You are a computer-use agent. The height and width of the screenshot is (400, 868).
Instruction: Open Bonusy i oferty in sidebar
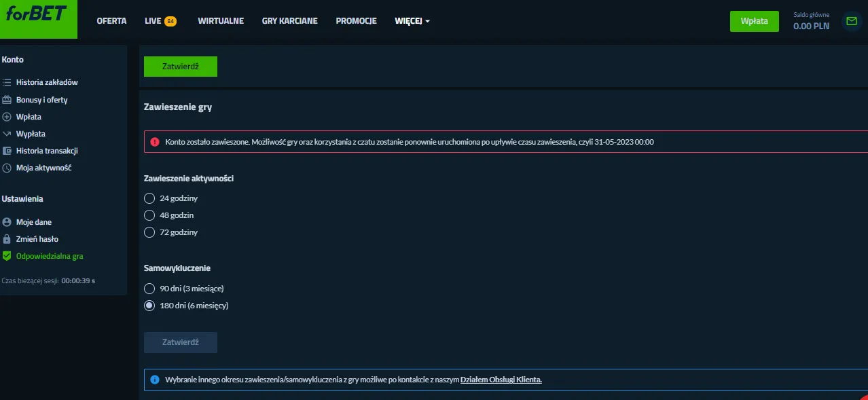pos(42,100)
